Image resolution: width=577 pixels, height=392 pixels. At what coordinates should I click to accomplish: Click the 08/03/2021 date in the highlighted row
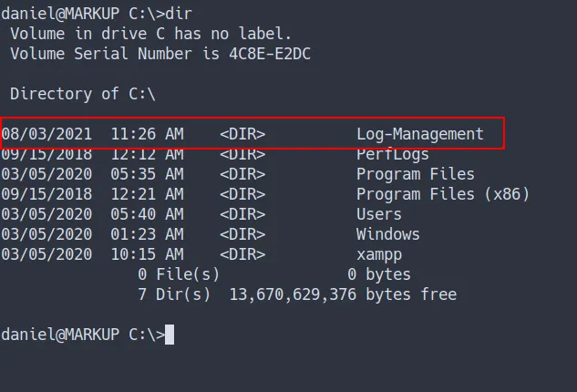46,134
